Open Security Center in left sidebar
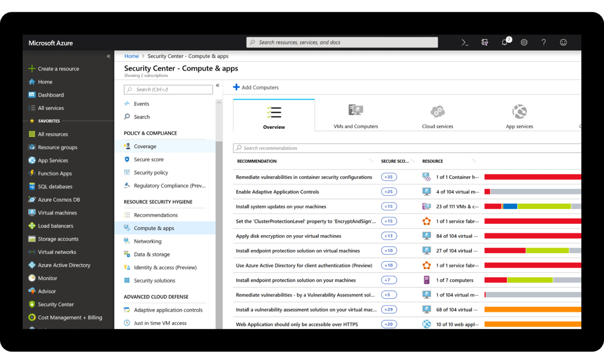The image size is (604, 364). pos(55,304)
